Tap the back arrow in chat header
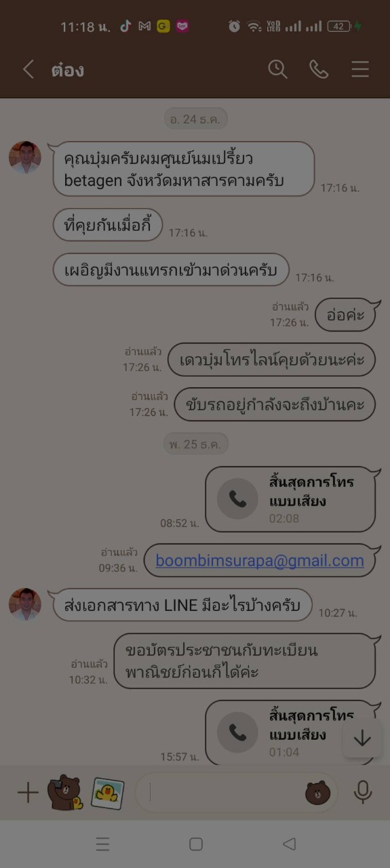 pos(28,69)
